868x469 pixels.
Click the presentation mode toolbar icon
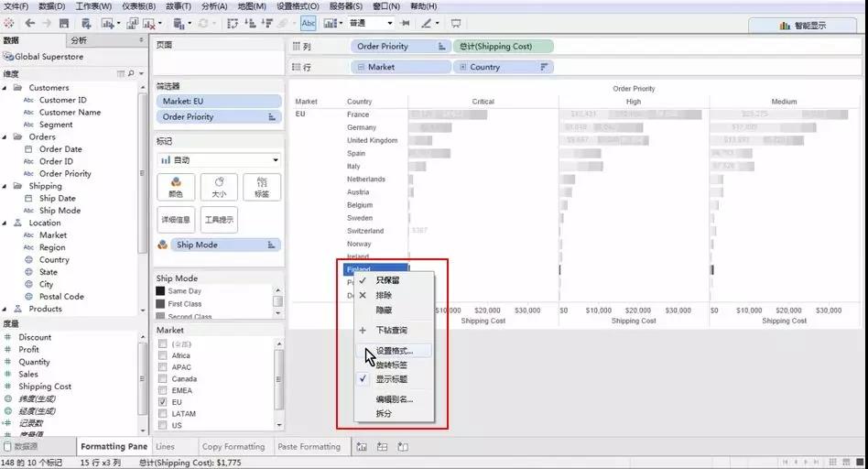tap(456, 23)
